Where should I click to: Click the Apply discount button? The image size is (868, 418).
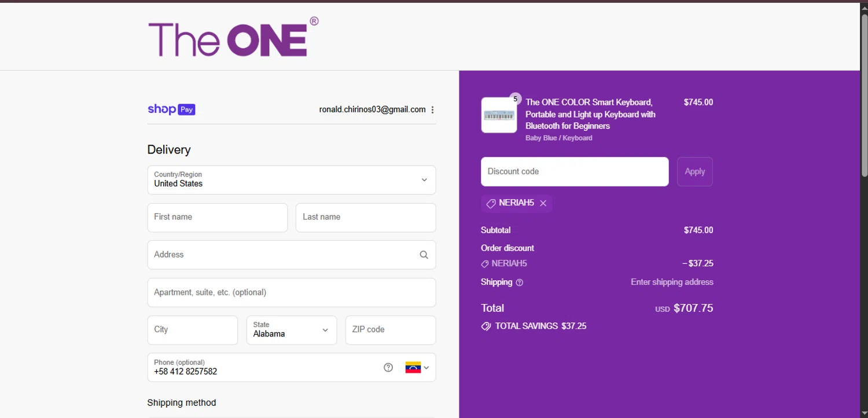695,171
